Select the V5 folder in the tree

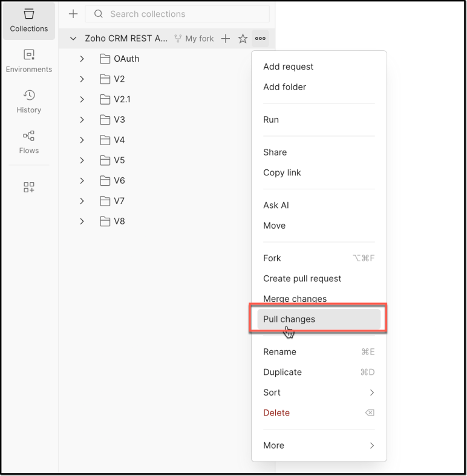point(119,160)
